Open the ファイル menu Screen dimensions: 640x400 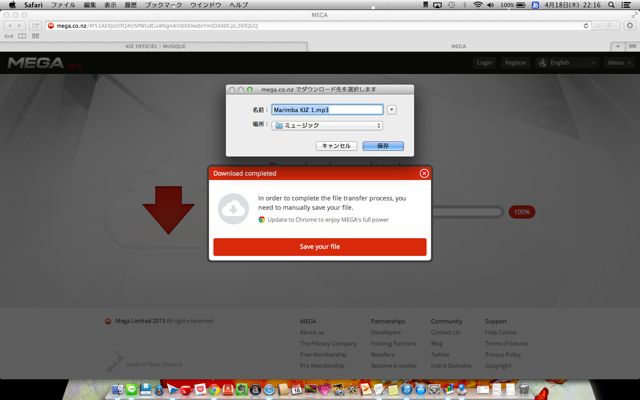click(x=63, y=5)
